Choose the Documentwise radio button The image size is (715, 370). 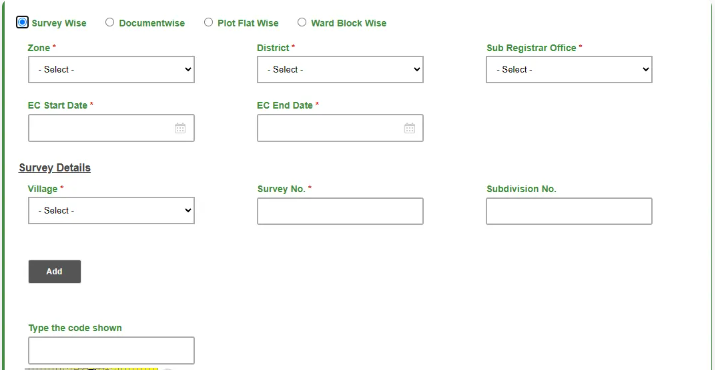click(109, 22)
